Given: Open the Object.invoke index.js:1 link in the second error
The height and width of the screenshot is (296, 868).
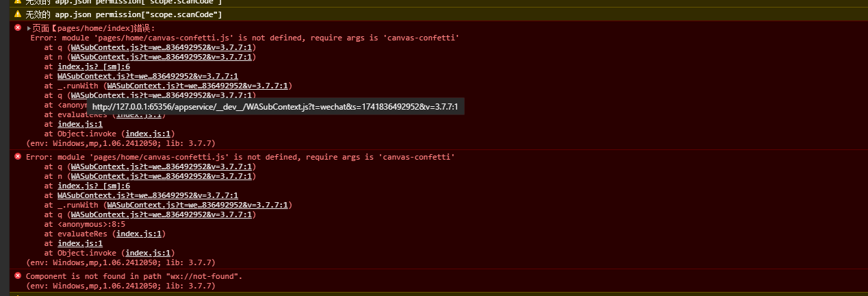Looking at the screenshot, I should click(150, 253).
